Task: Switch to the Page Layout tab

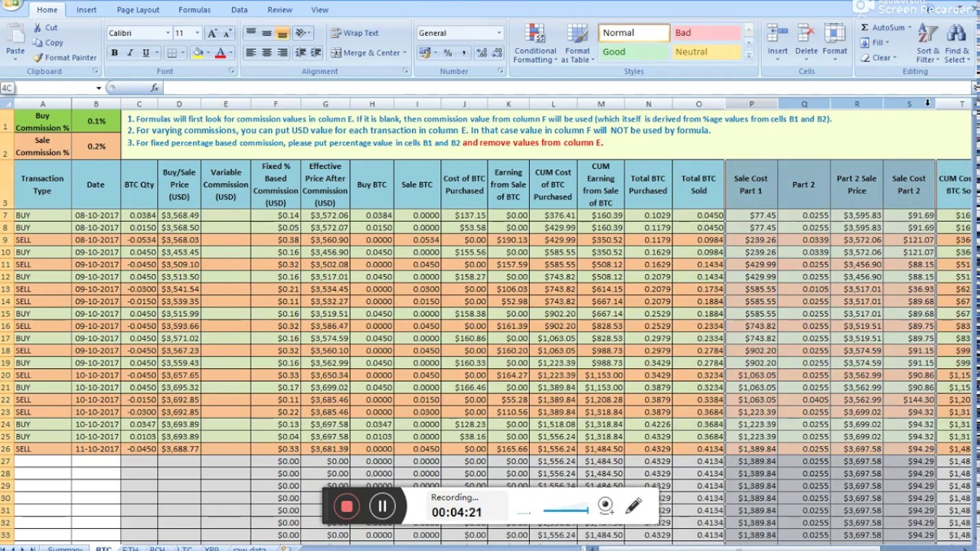Action: (x=138, y=10)
